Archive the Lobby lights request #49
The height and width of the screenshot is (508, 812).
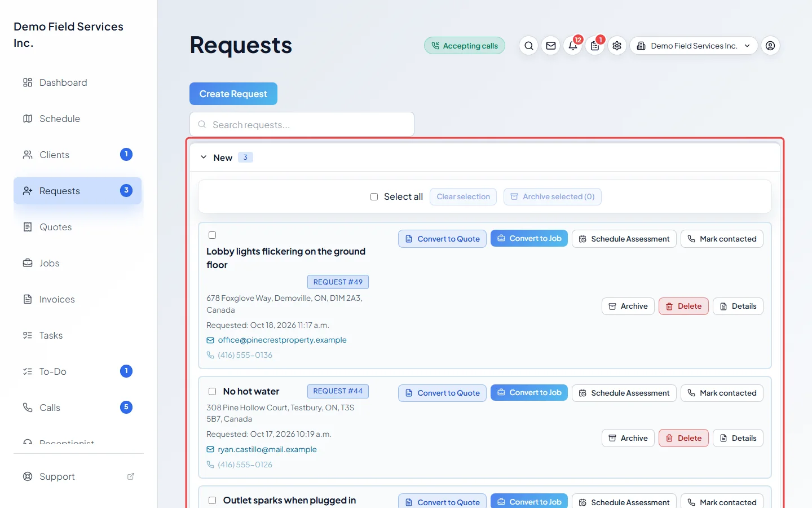(x=628, y=306)
